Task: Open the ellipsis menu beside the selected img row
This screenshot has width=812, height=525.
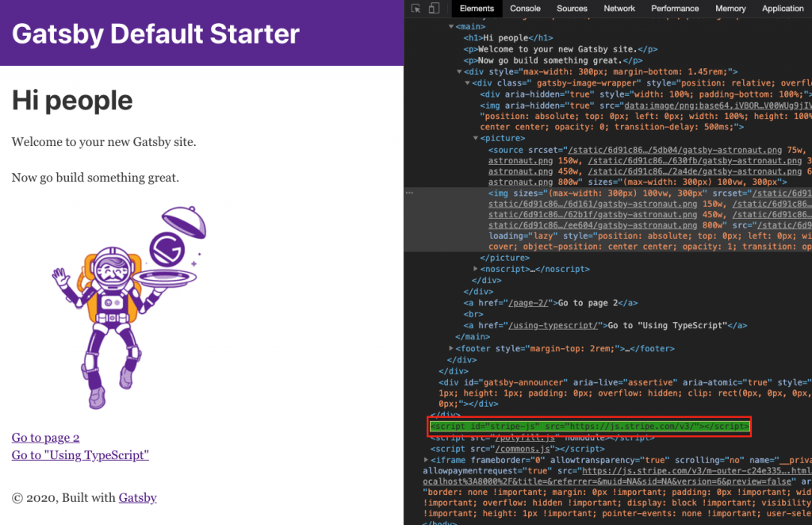Action: tap(410, 193)
